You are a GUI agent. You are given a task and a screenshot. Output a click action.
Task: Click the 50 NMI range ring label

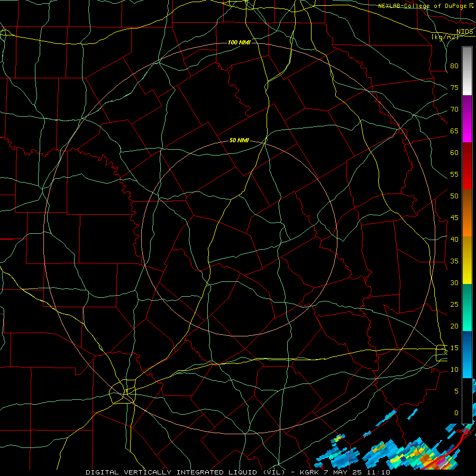tap(239, 140)
